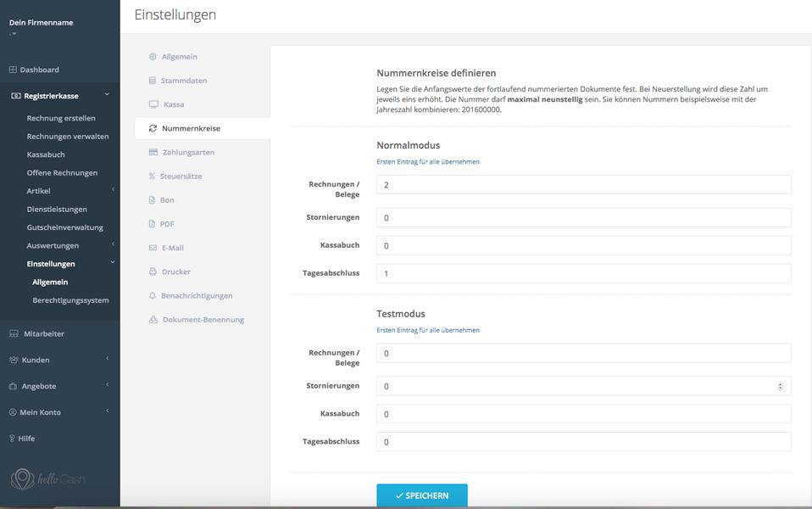Viewport: 812px width, 509px height.
Task: Click the Dashboard grid icon
Action: coord(13,70)
